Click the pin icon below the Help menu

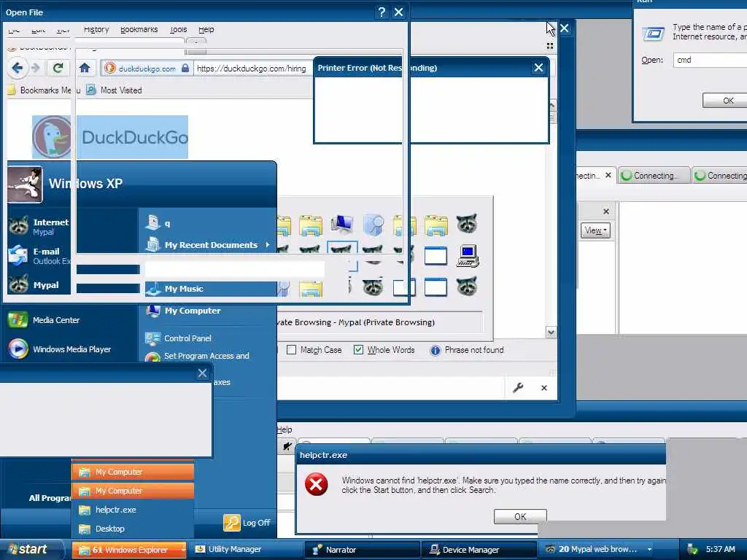[x=287, y=446]
